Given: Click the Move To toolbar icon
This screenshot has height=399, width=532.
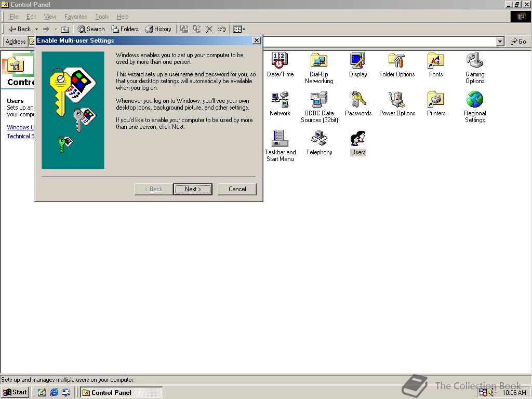Looking at the screenshot, I should point(184,29).
